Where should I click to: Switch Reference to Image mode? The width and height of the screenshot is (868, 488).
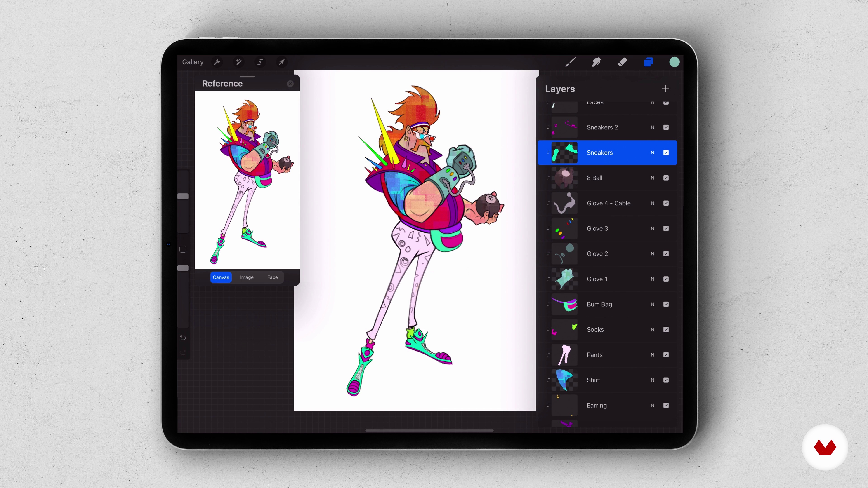click(x=247, y=277)
